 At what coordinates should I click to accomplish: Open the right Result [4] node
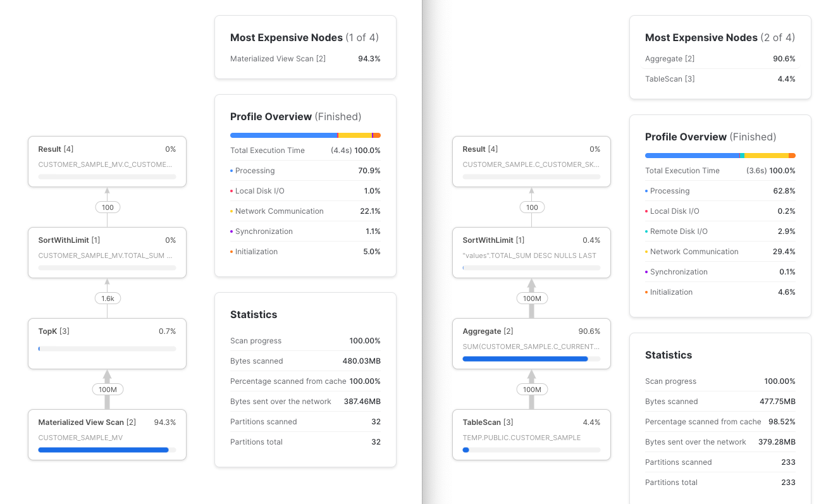531,161
